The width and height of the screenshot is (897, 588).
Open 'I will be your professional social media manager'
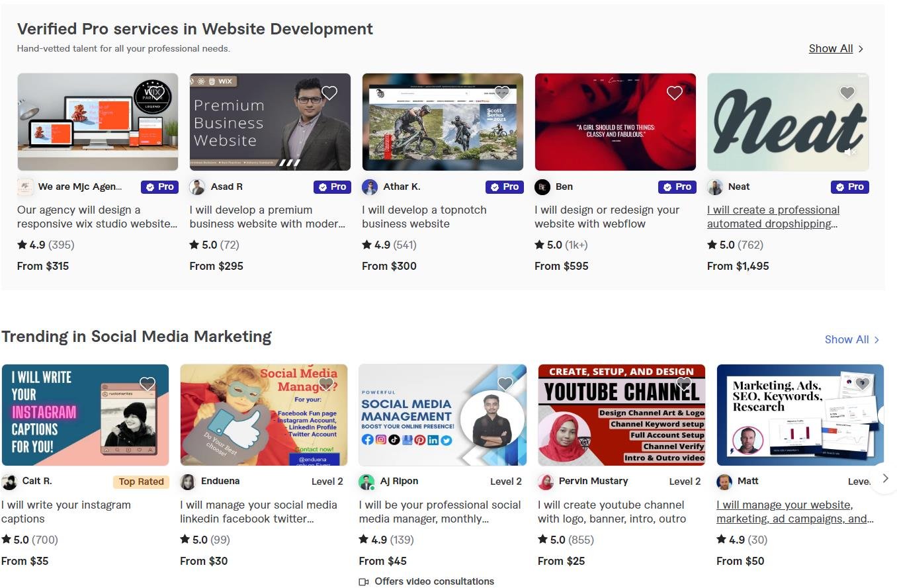click(x=440, y=512)
